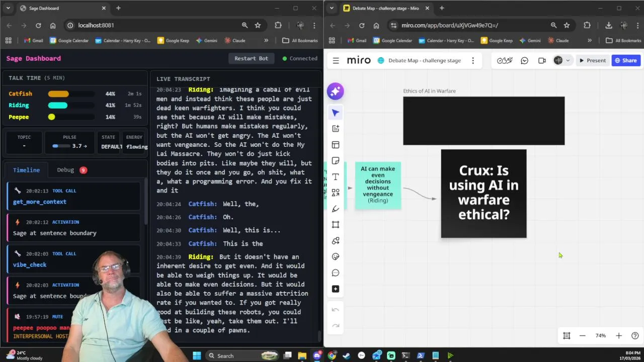Open Miro add-document notes tool
Image resolution: width=644 pixels, height=362 pixels.
coord(336,129)
